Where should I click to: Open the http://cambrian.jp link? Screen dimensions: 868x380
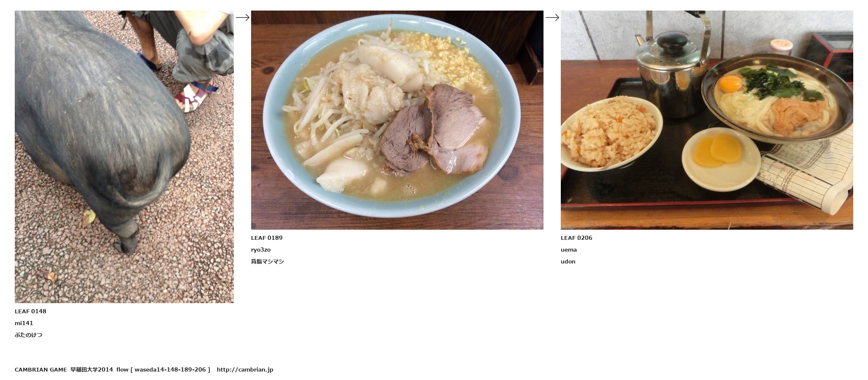click(245, 369)
